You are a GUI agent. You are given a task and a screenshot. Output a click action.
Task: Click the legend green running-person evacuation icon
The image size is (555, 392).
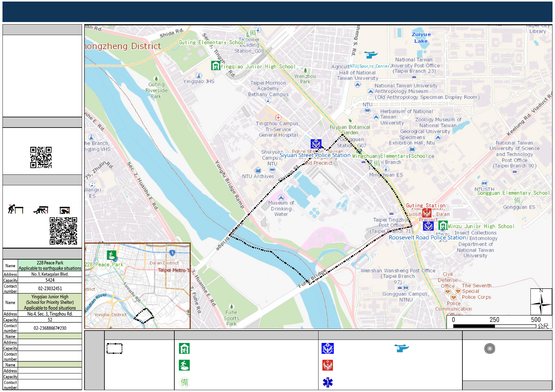pyautogui.click(x=184, y=365)
